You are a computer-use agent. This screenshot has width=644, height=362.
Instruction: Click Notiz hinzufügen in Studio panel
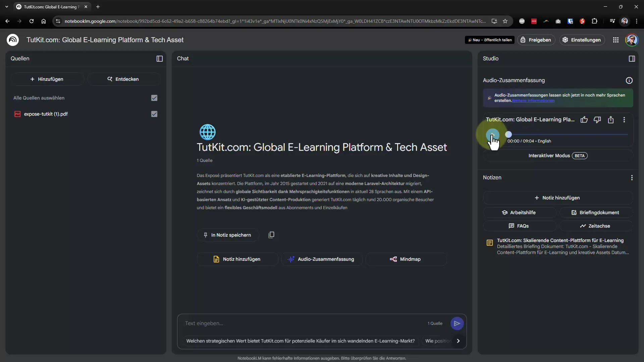coord(558,198)
